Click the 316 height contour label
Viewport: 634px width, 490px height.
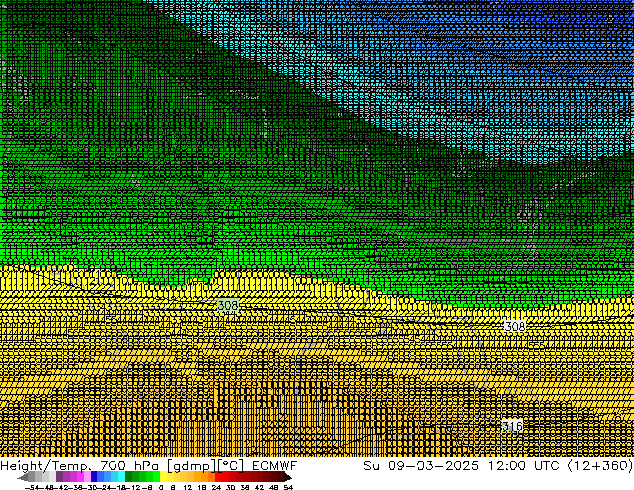[x=512, y=426]
